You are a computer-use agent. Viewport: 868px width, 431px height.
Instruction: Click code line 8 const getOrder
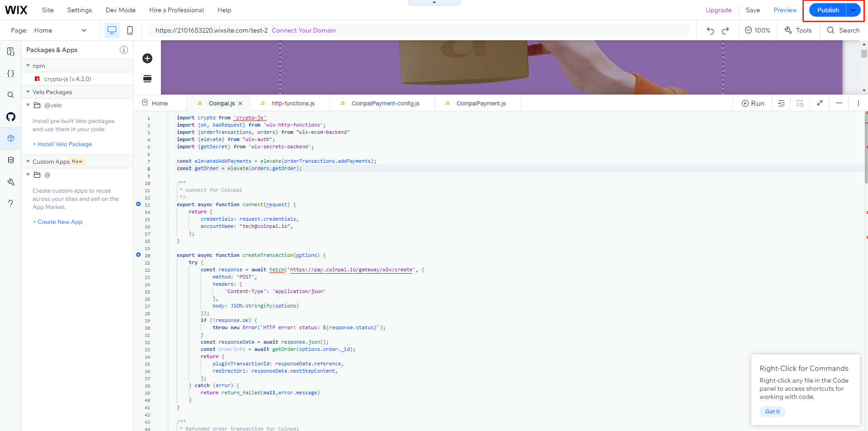(x=239, y=168)
